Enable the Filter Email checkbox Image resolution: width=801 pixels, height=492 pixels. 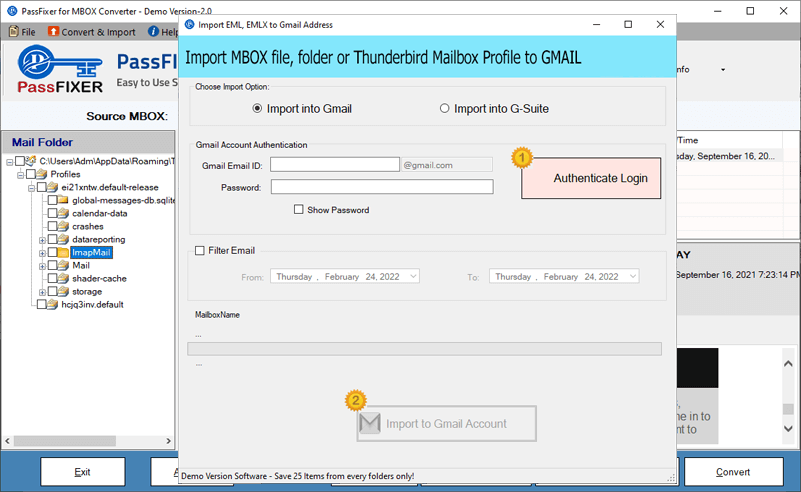tap(200, 250)
